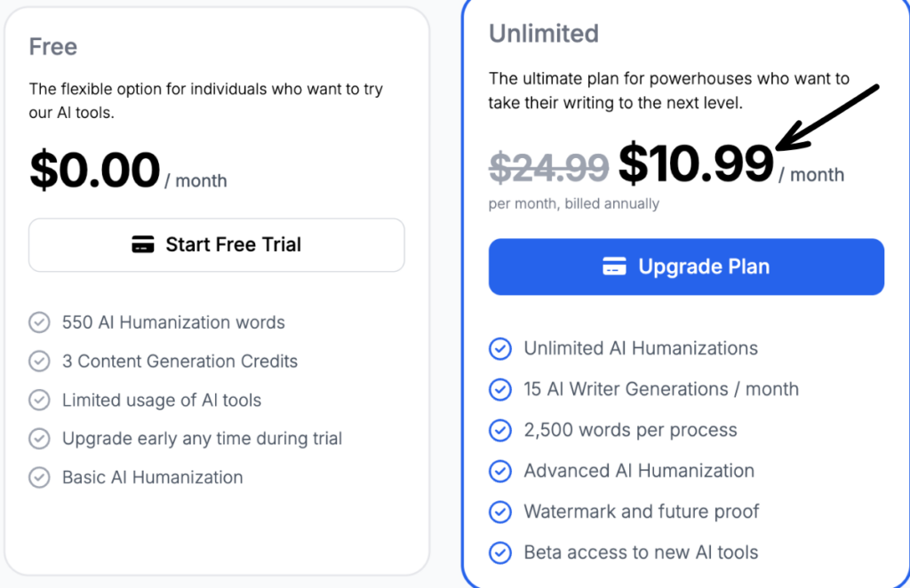Click the check beside Limited usage of AI tools

39,400
